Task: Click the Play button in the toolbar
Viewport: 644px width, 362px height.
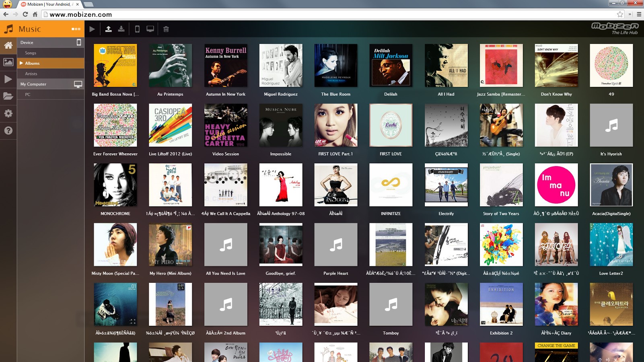Action: tap(92, 29)
